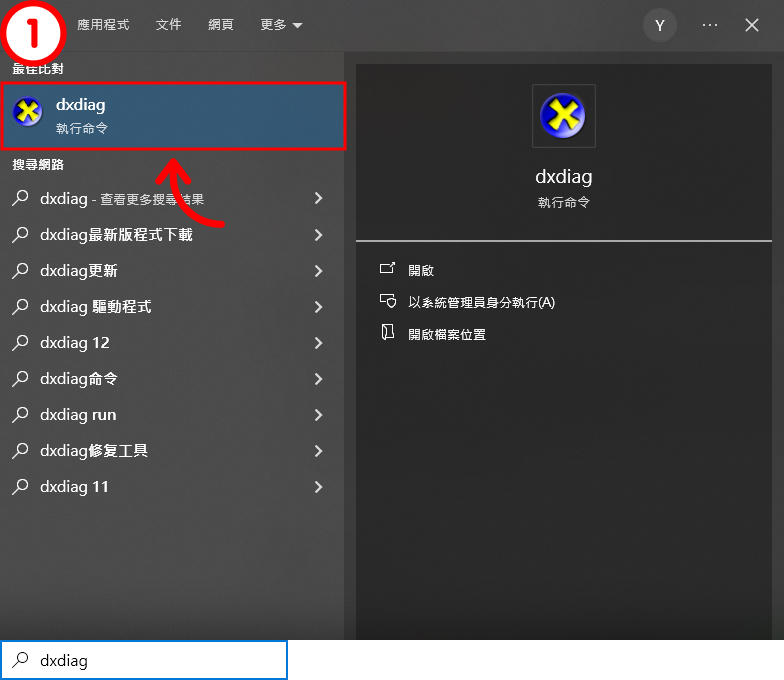Click the open file location icon

tap(388, 332)
